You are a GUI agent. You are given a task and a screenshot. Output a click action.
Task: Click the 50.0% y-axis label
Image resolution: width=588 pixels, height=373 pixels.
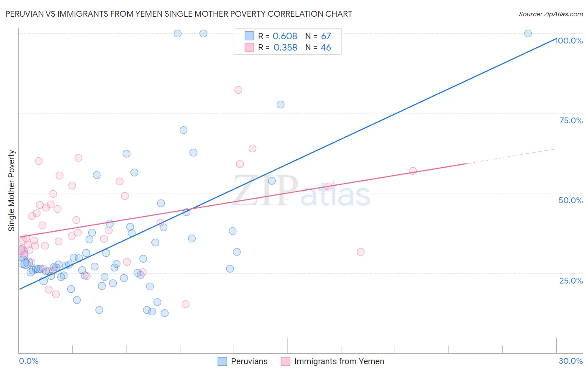click(571, 200)
